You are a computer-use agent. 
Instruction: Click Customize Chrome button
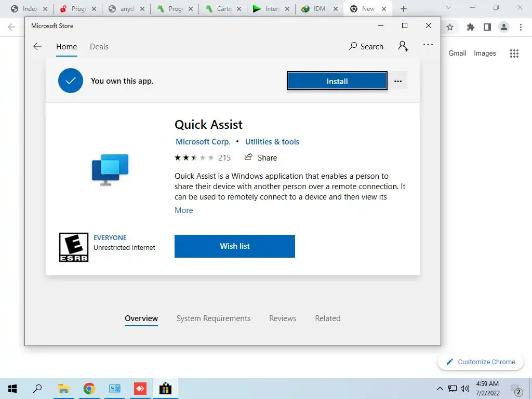(481, 362)
